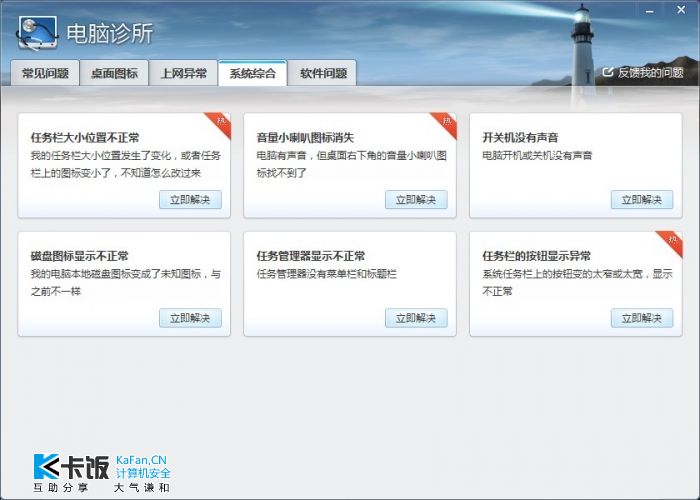The image size is (700, 500).
Task: Click the 任务栏大小位置不正常 title
Action: pos(85,138)
